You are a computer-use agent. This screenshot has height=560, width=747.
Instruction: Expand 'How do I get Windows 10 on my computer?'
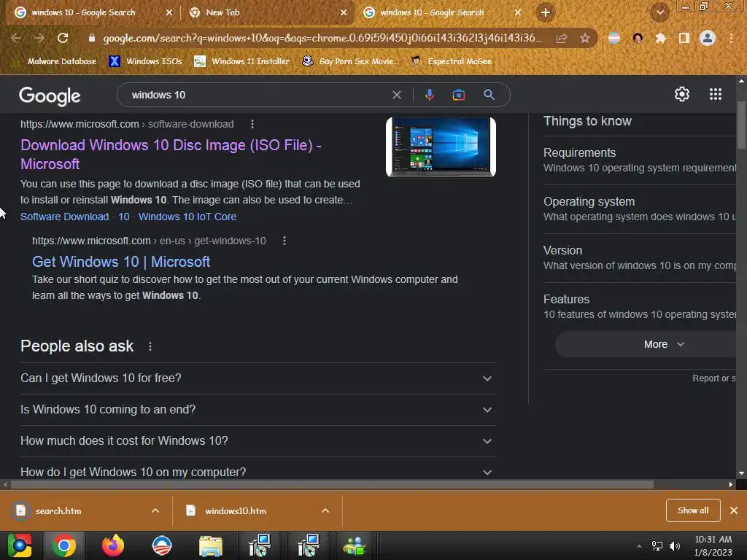tap(258, 470)
